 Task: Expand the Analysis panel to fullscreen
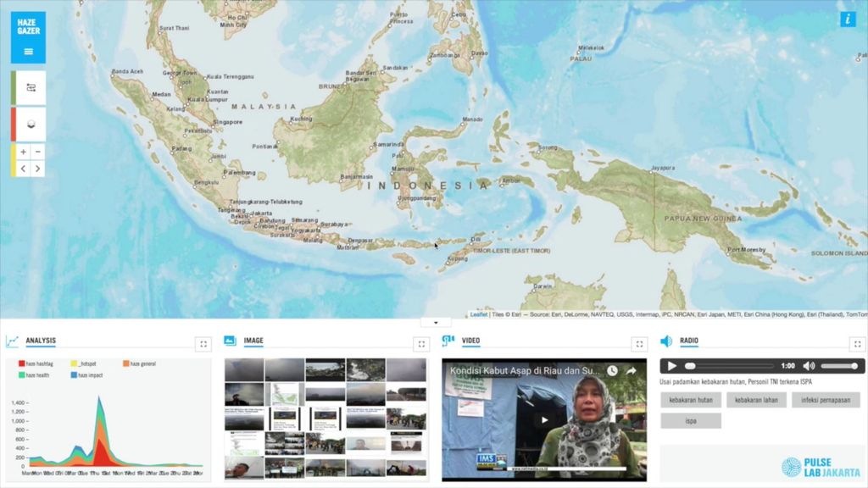click(203, 344)
